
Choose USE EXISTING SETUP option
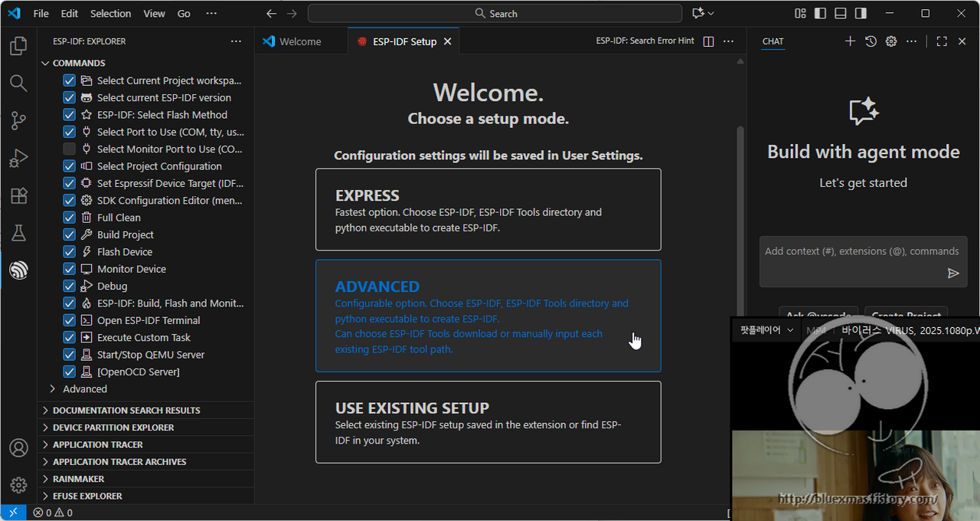click(488, 422)
